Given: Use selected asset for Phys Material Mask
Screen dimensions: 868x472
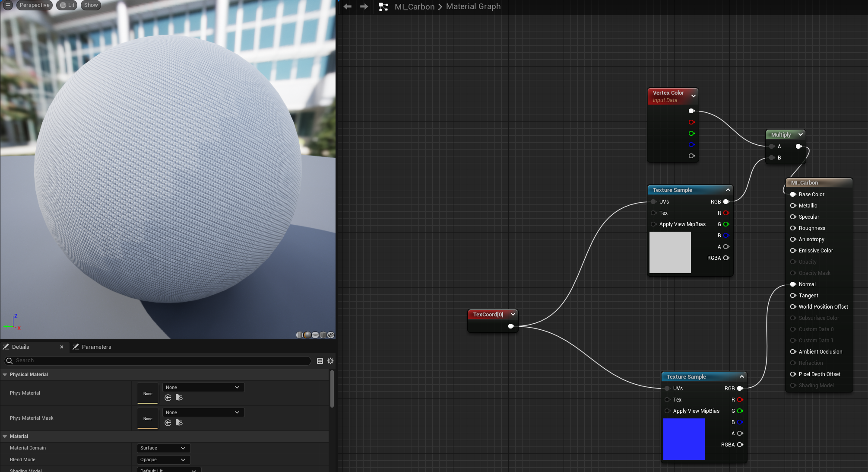Looking at the screenshot, I should 168,423.
